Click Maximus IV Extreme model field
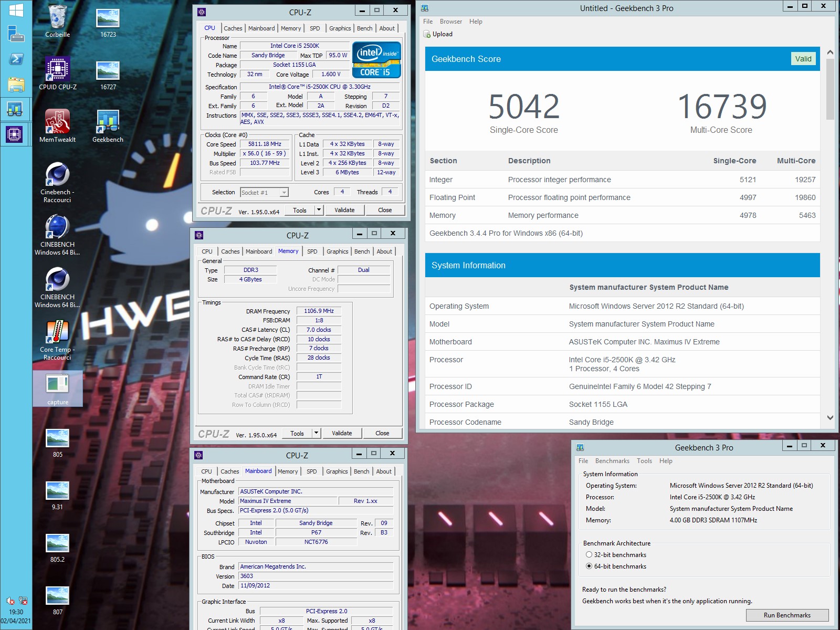840x630 pixels. (287, 501)
